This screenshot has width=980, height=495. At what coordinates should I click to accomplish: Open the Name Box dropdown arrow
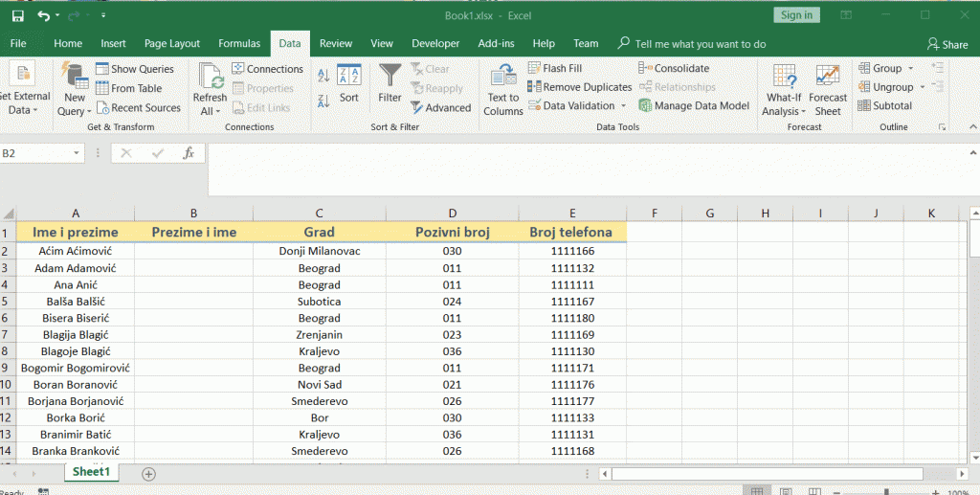tap(77, 153)
